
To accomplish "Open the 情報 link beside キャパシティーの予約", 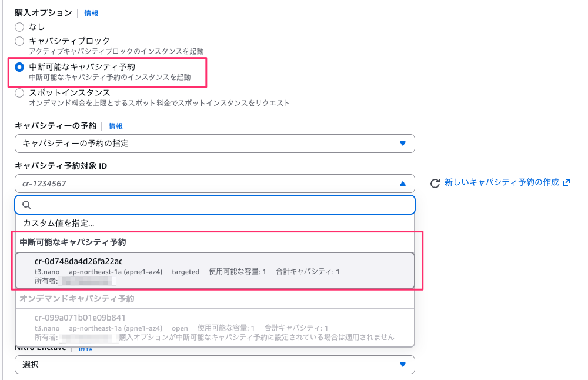I will [x=115, y=125].
